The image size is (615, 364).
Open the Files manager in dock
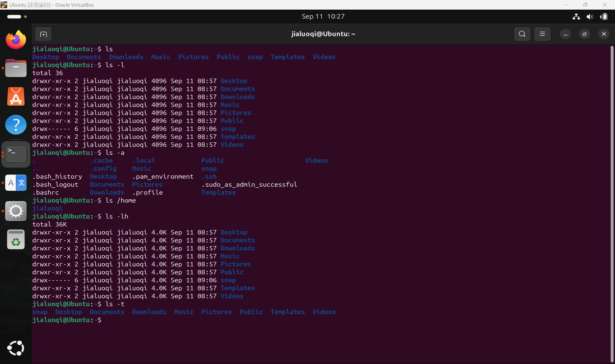(x=16, y=68)
